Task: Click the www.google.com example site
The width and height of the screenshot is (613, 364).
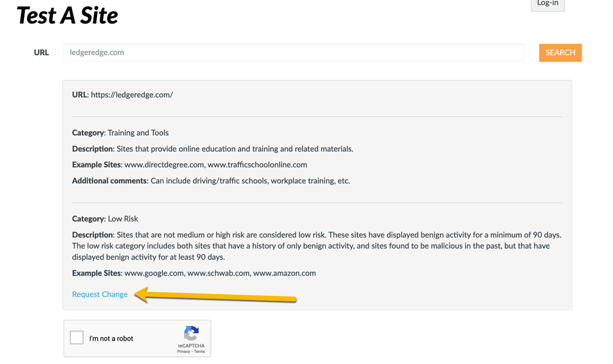Action: (x=154, y=273)
